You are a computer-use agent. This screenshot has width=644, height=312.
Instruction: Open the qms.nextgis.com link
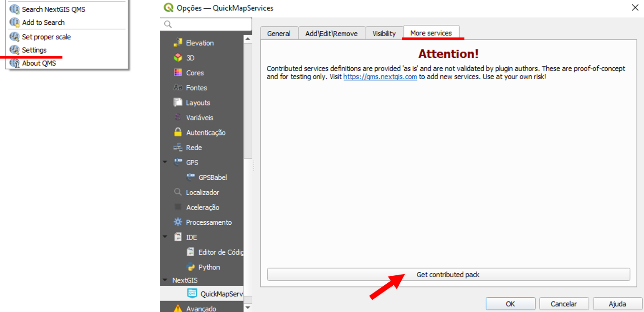[x=380, y=77]
